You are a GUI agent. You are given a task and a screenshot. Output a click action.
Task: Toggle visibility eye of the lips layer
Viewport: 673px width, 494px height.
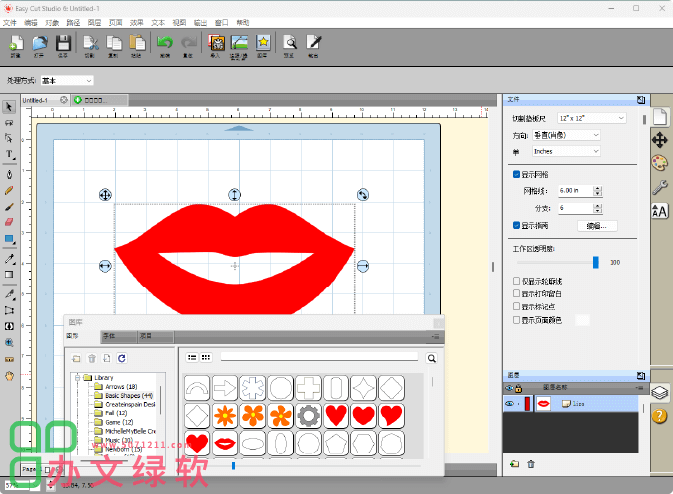click(509, 403)
